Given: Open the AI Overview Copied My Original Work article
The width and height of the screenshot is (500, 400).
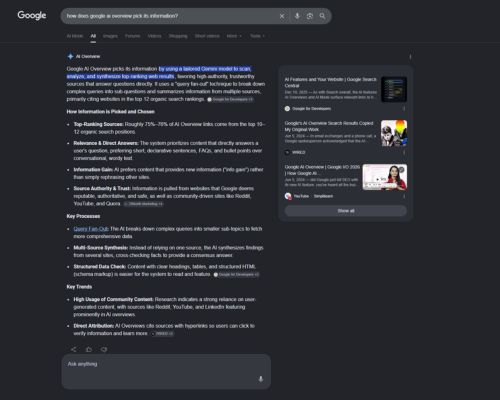Looking at the screenshot, I should [329, 126].
